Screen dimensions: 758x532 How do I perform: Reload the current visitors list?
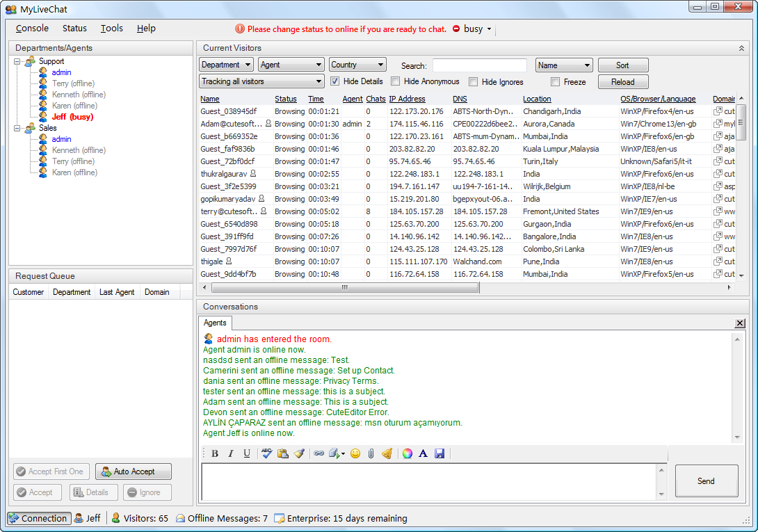tap(622, 81)
